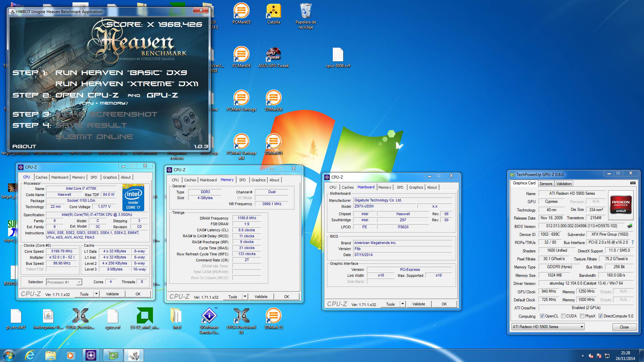Screen dimensions: 644x362
Task: Open Tools dropdown arrow in Memory tab window
Action: pos(245,297)
